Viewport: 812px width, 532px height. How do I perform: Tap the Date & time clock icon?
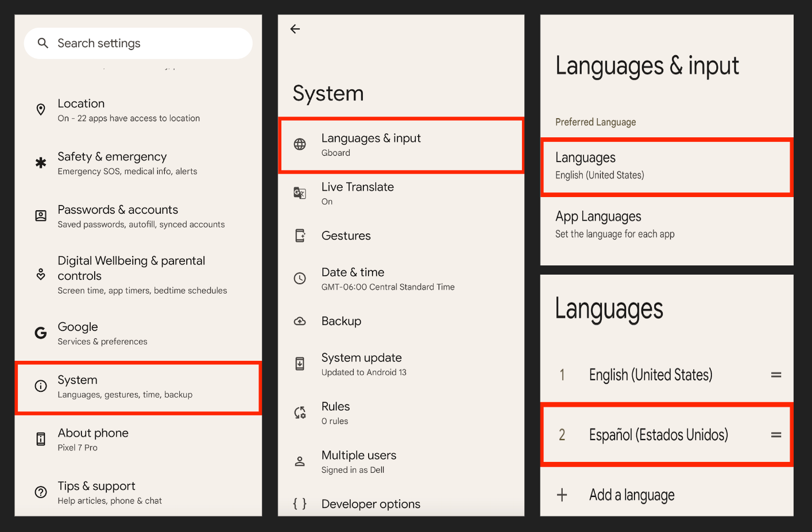click(x=300, y=278)
